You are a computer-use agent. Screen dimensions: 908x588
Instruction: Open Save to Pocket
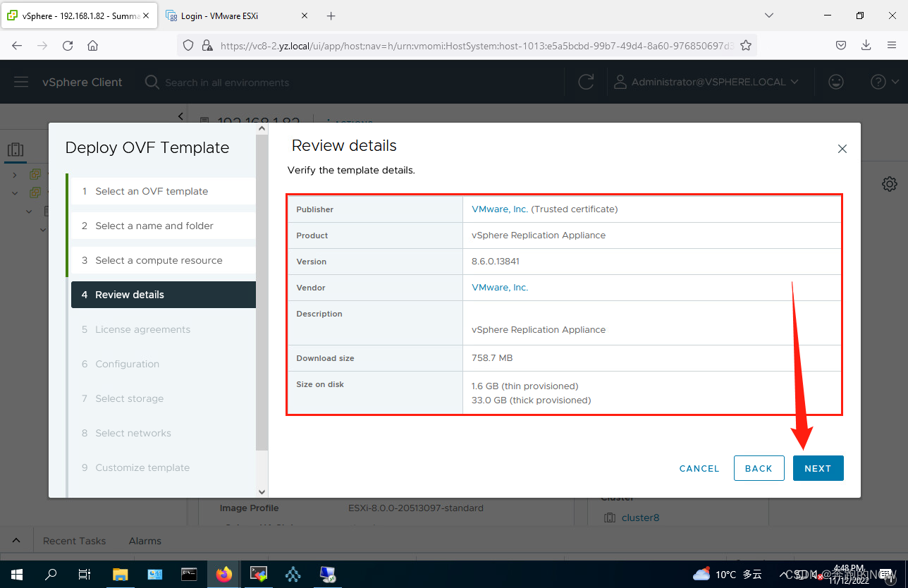coord(841,45)
